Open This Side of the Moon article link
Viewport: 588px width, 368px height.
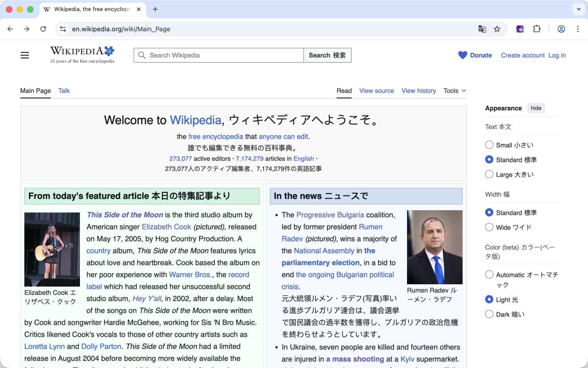[125, 215]
